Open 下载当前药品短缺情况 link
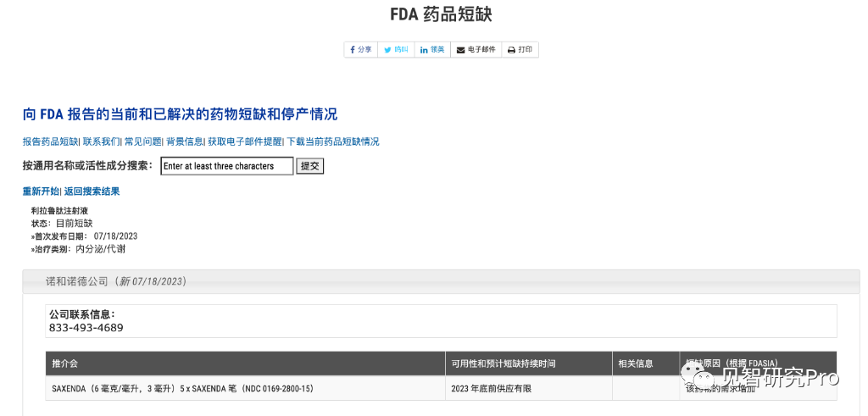The image size is (868, 416). pos(332,141)
